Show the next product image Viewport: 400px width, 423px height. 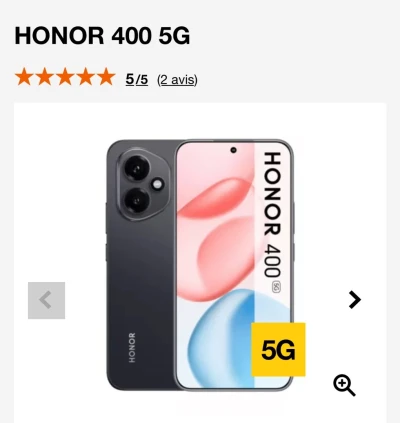(355, 300)
